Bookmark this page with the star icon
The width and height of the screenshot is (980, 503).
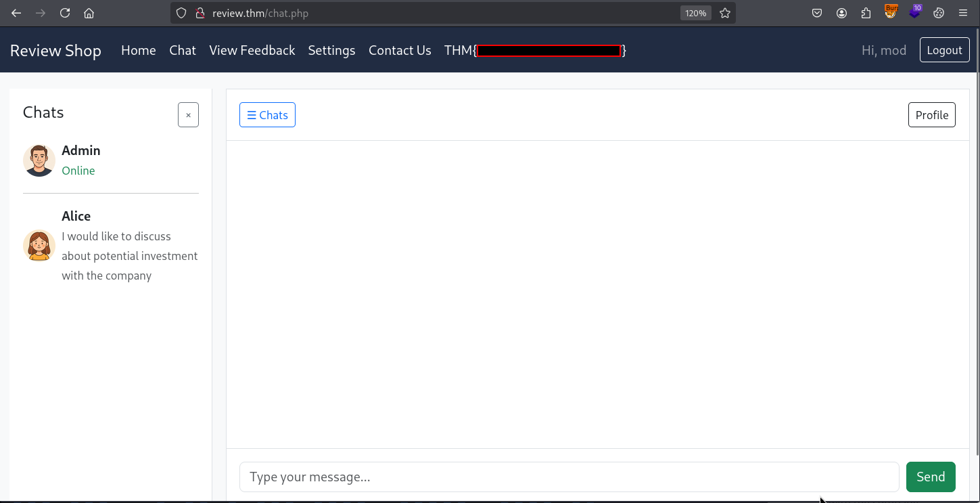click(x=725, y=13)
